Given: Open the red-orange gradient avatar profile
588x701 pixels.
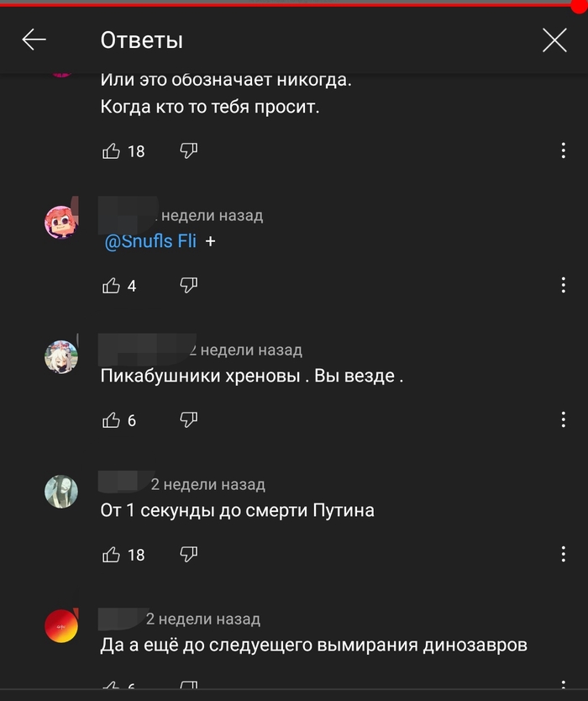Looking at the screenshot, I should [61, 626].
